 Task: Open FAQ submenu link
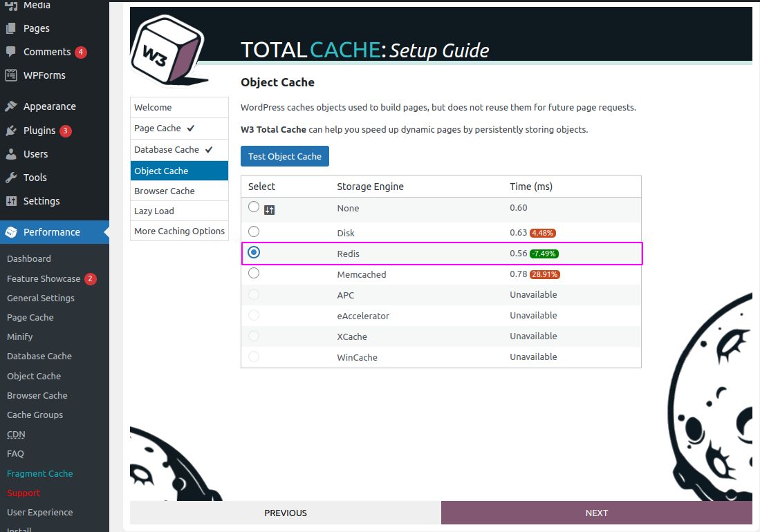tap(15, 453)
